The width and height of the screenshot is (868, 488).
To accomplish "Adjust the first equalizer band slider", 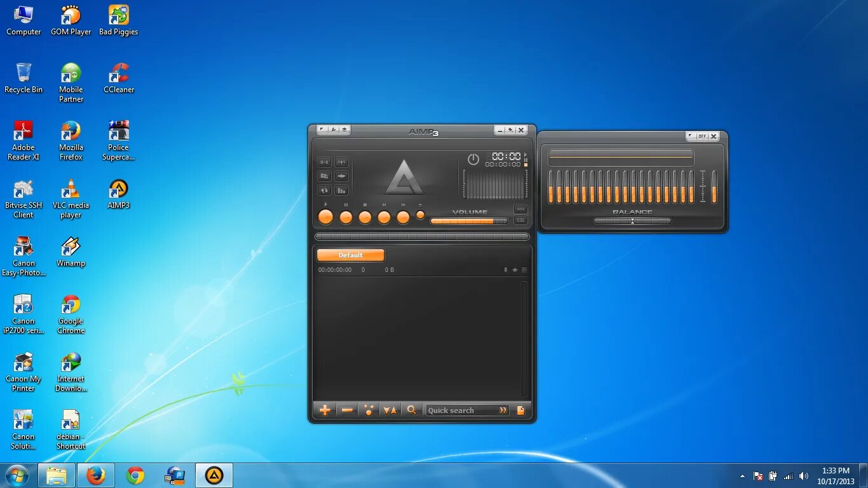I will tap(551, 186).
